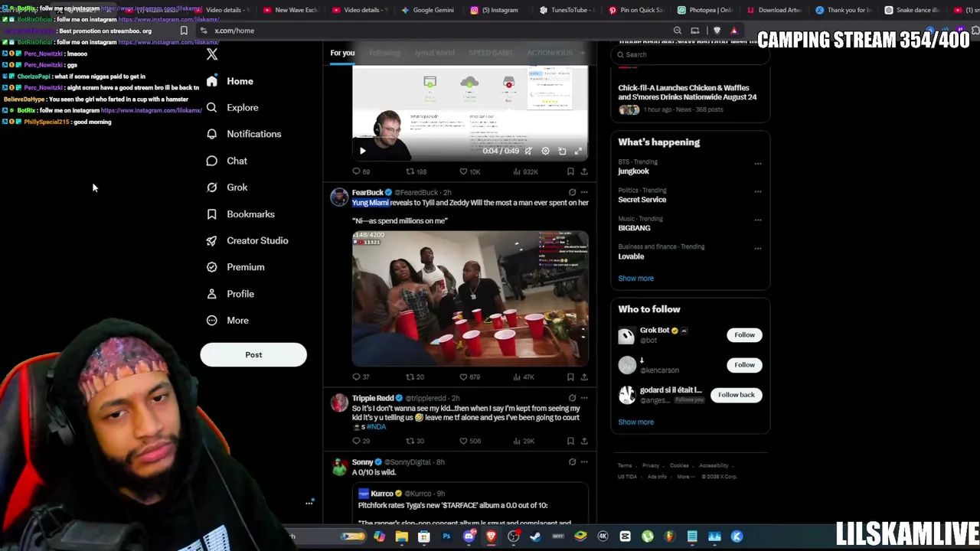
Task: Open options for jungkook trend
Action: pos(758,163)
